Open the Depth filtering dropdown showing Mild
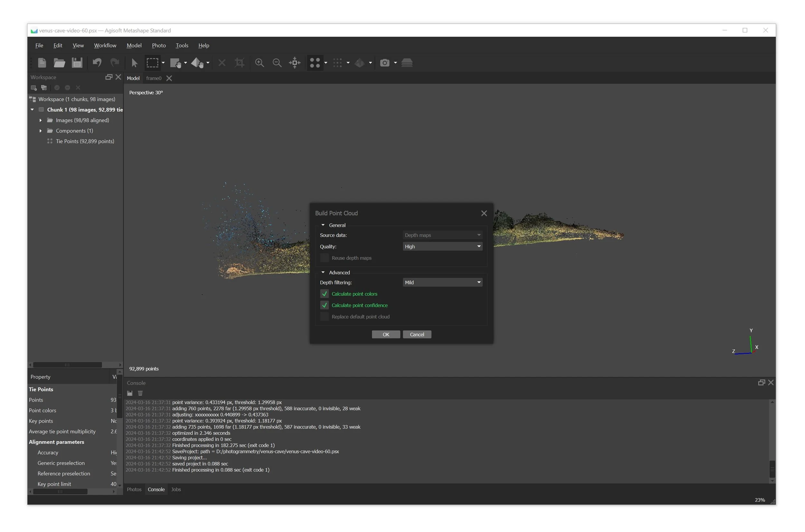The width and height of the screenshot is (805, 532). point(442,282)
